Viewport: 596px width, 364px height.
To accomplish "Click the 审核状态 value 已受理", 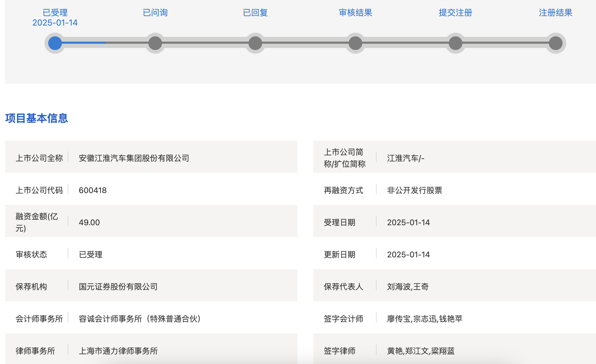I will pos(91,254).
